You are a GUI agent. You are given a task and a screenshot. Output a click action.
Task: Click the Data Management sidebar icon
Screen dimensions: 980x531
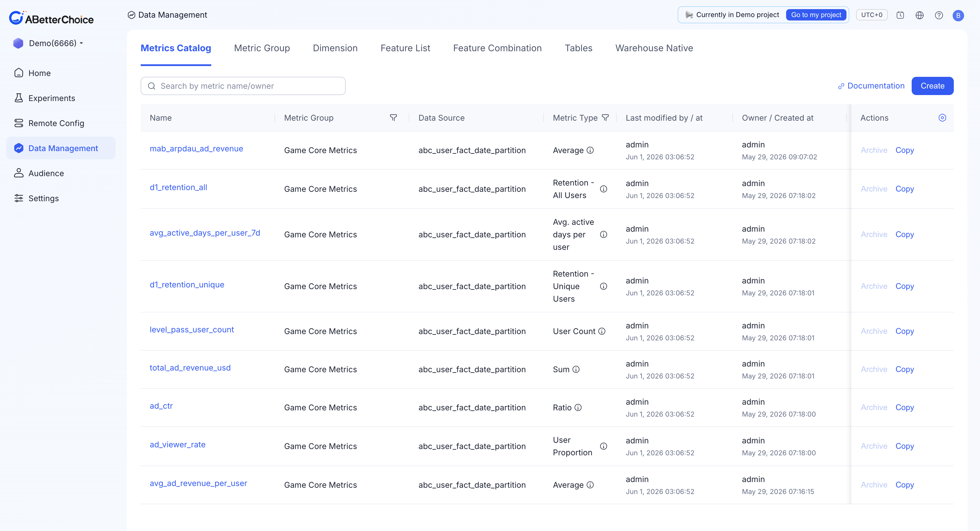point(19,148)
